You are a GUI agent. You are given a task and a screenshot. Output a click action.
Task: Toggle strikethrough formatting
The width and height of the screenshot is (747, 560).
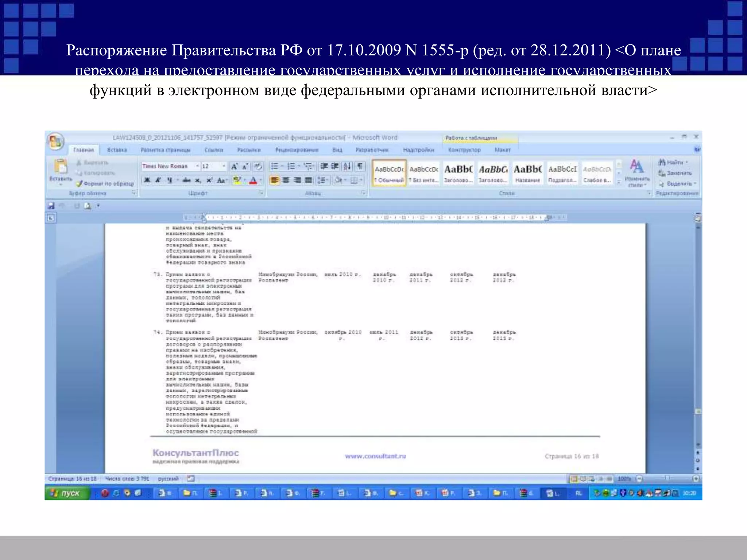(x=186, y=180)
